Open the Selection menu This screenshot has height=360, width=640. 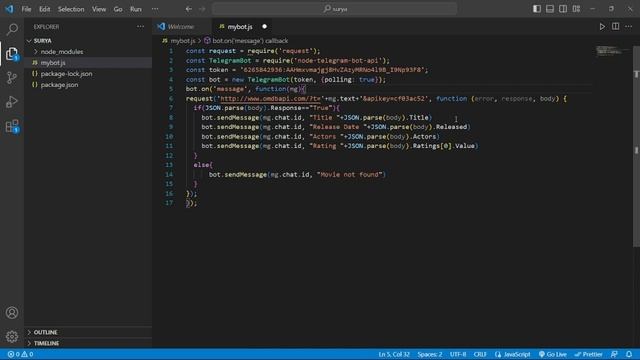71,9
